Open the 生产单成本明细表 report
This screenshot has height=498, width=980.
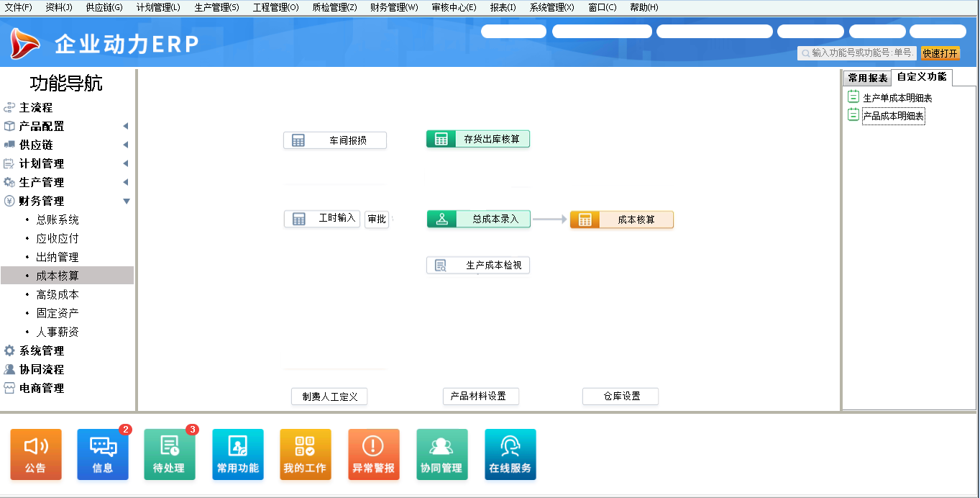point(898,96)
